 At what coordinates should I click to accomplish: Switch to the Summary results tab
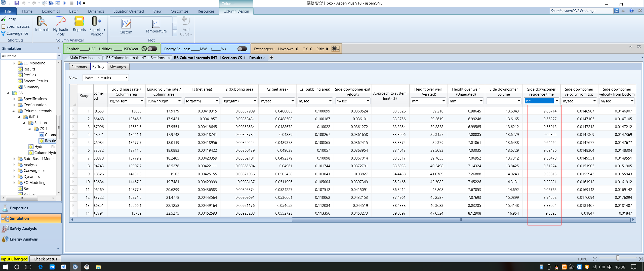(x=79, y=67)
